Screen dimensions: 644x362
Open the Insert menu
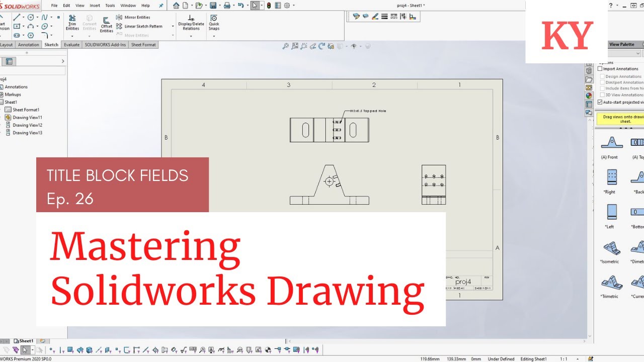pyautogui.click(x=95, y=6)
